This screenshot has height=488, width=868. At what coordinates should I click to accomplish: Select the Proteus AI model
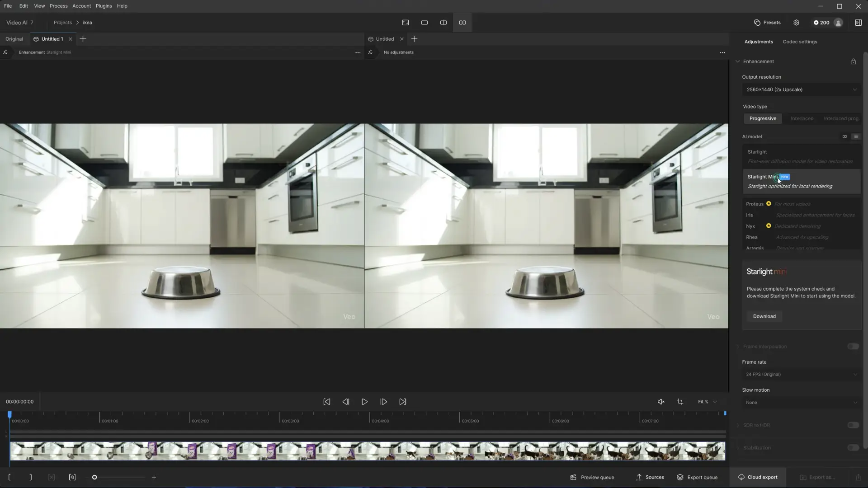(x=755, y=204)
